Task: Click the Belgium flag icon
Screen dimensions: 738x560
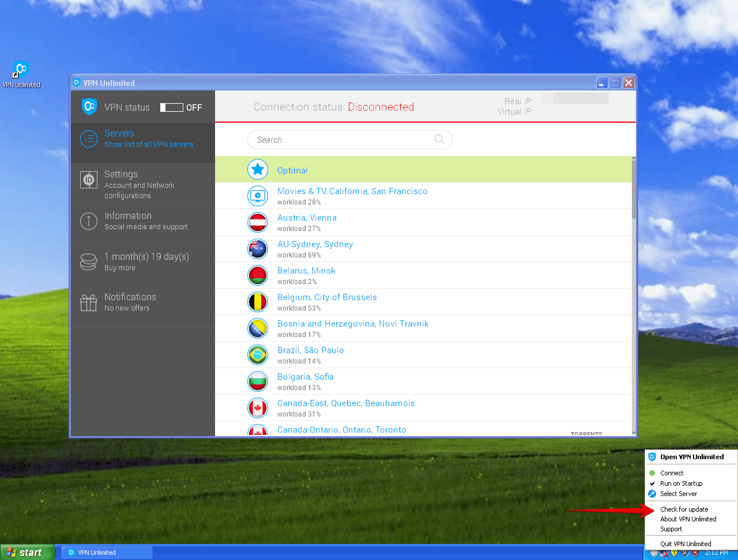Action: point(258,301)
